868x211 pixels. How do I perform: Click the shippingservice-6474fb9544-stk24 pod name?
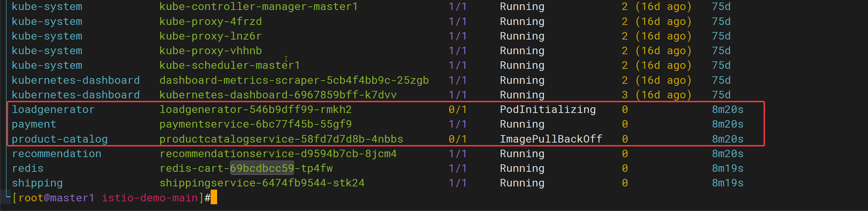pos(262,183)
